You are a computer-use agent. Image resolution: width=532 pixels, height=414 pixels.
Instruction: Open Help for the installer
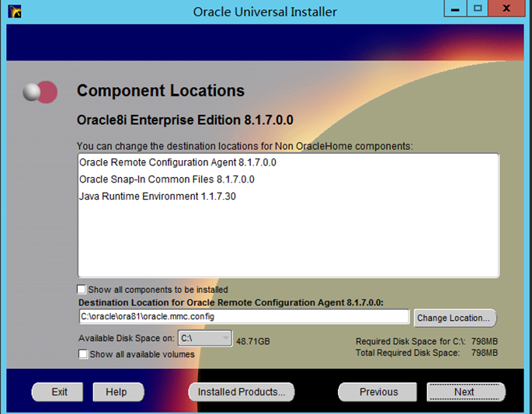(118, 392)
